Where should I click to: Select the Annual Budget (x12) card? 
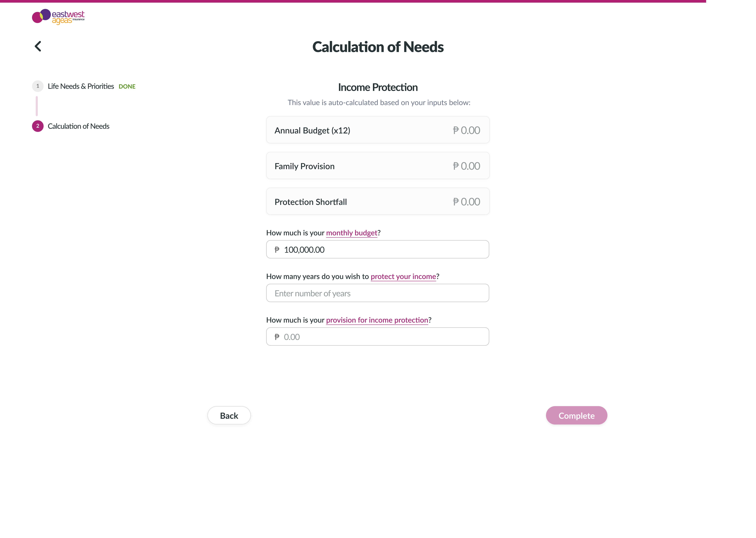[x=378, y=130]
